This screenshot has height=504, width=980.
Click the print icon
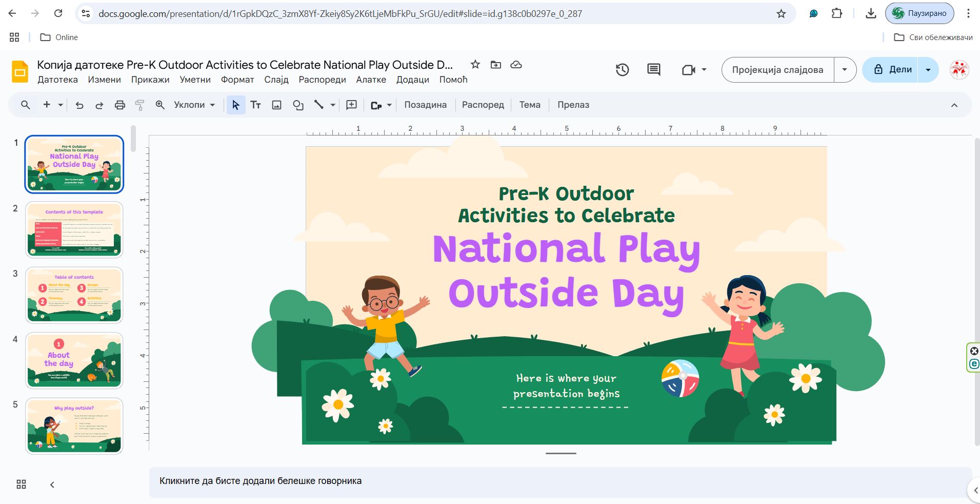tap(119, 105)
